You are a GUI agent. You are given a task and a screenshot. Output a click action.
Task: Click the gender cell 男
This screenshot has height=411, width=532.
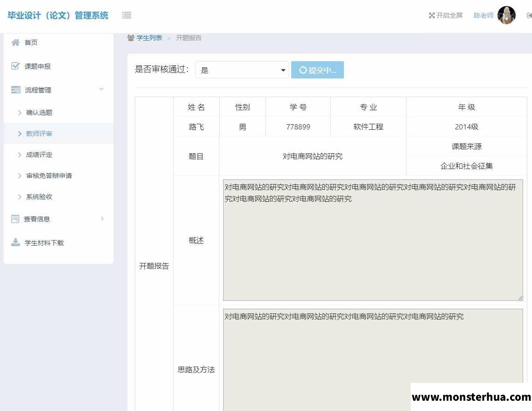tap(242, 127)
